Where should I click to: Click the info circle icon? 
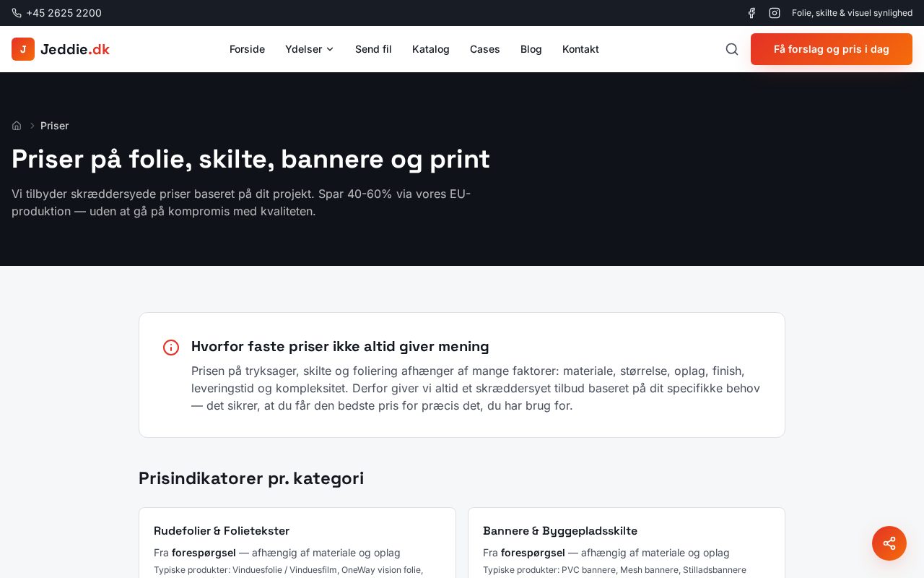pos(171,348)
